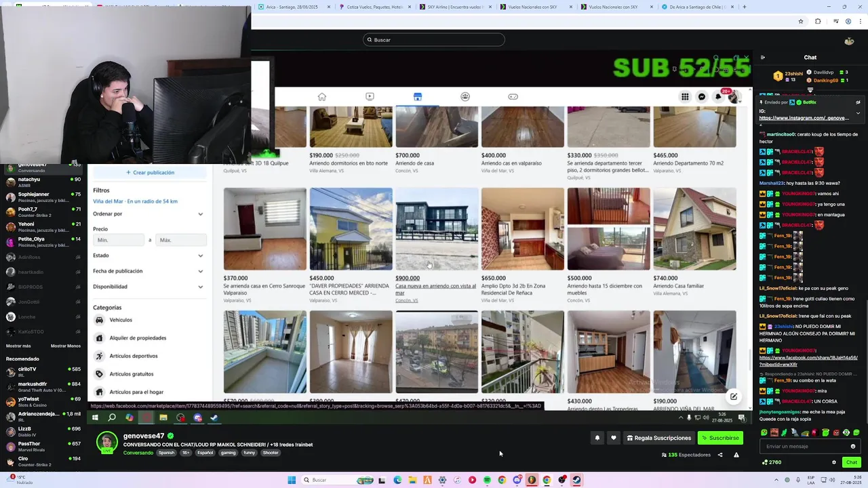Click the Máx. price input

181,240
